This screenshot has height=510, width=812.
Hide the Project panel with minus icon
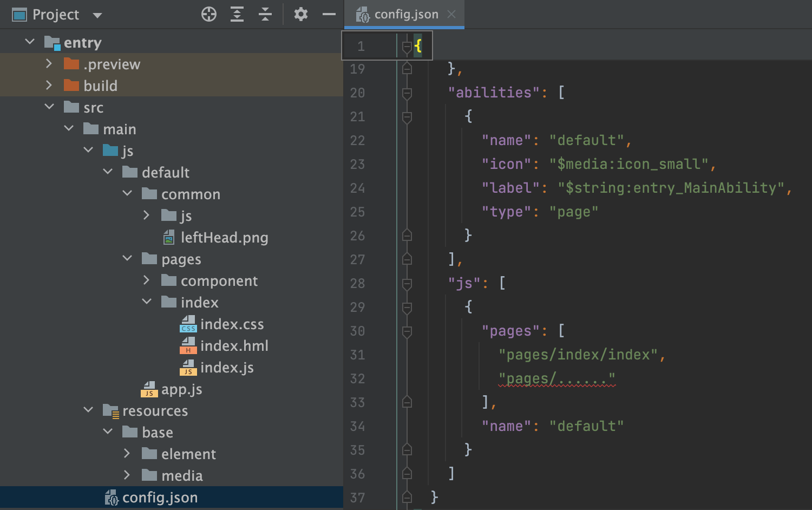329,14
